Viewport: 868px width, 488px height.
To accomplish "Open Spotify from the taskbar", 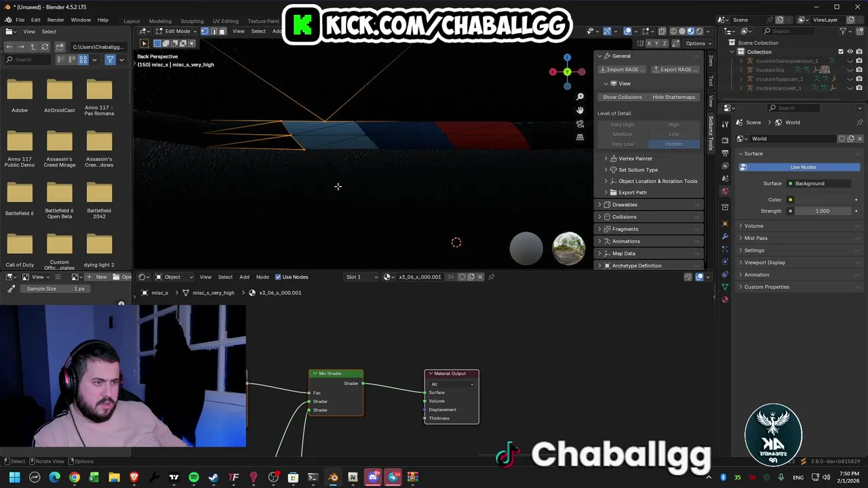I will [194, 477].
